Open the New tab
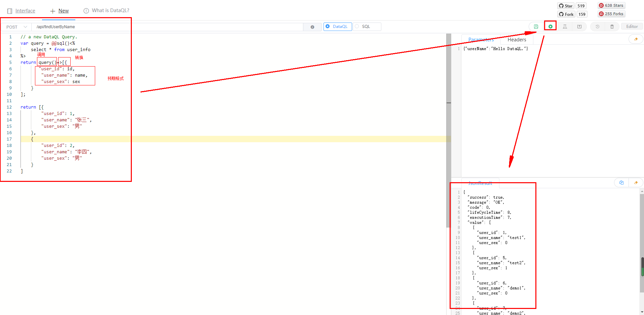The width and height of the screenshot is (644, 315). pos(60,11)
